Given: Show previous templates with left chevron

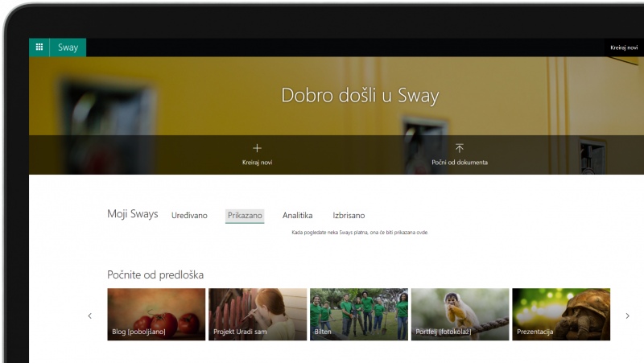Looking at the screenshot, I should click(x=89, y=316).
